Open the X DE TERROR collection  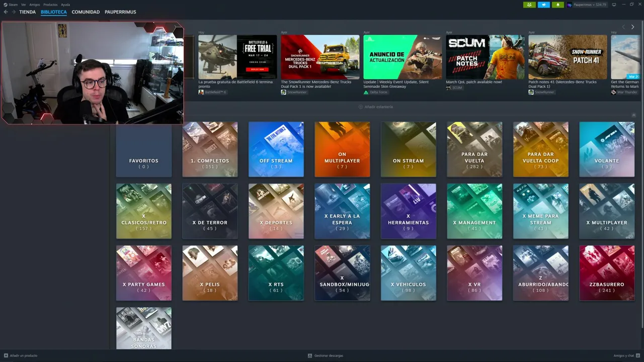pyautogui.click(x=210, y=211)
